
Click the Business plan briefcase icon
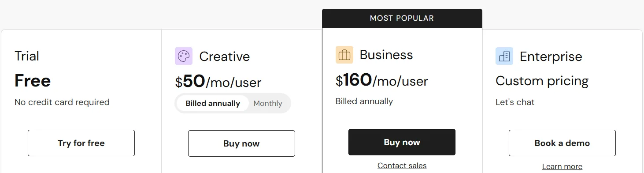[x=344, y=55]
